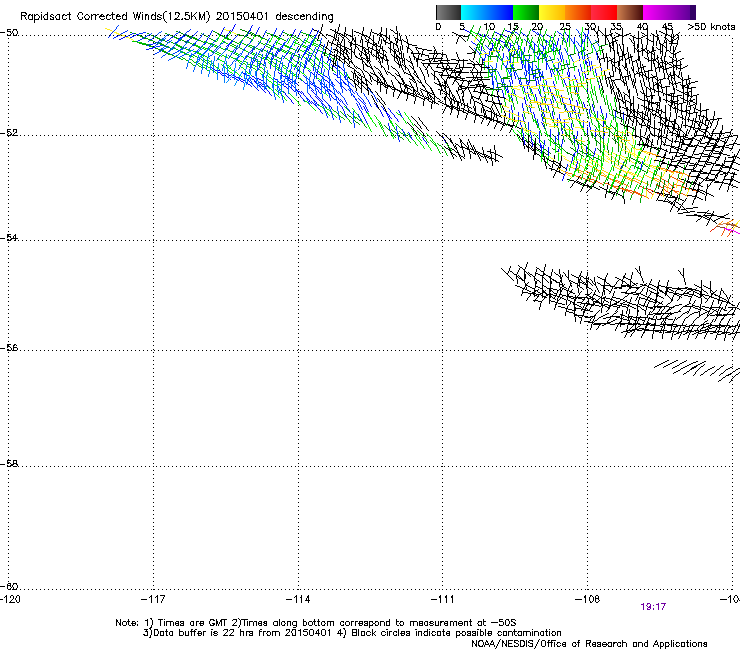This screenshot has width=740, height=650.
Task: Click the -54 latitude axis label
Action: (x=9, y=238)
